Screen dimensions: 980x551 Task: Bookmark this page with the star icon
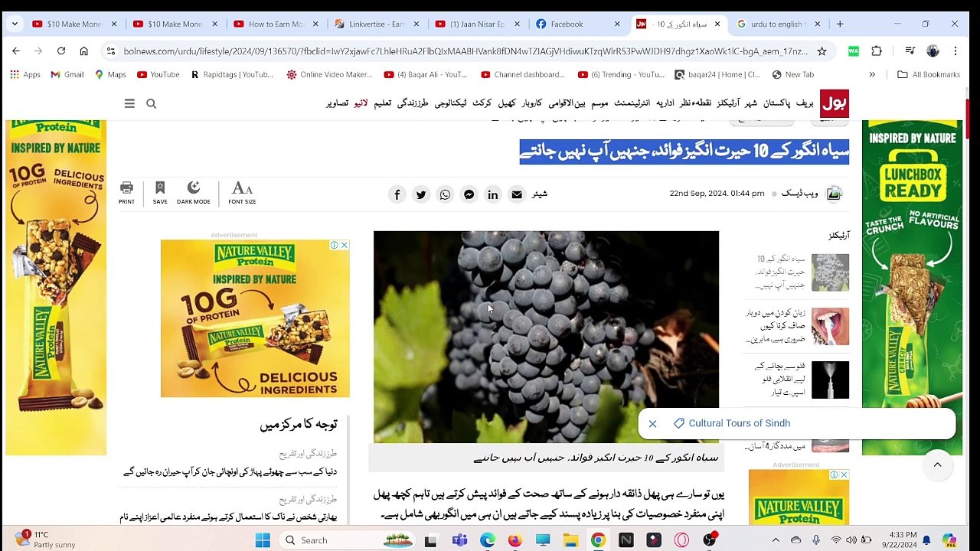tap(822, 51)
